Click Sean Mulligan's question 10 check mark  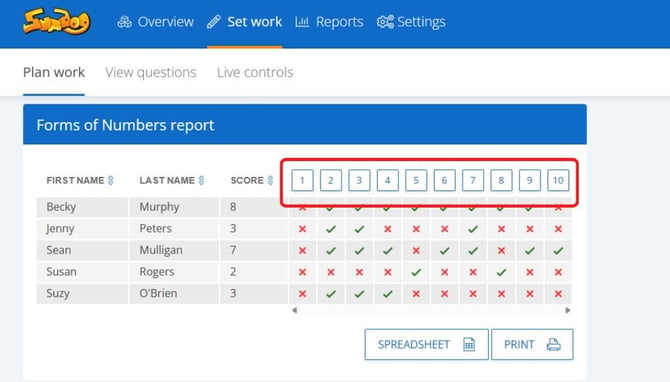558,251
